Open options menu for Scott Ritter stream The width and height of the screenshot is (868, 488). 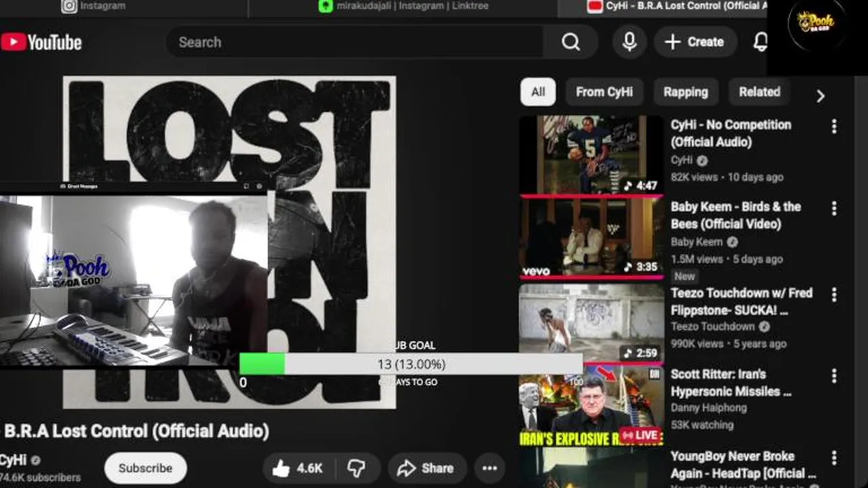click(834, 375)
